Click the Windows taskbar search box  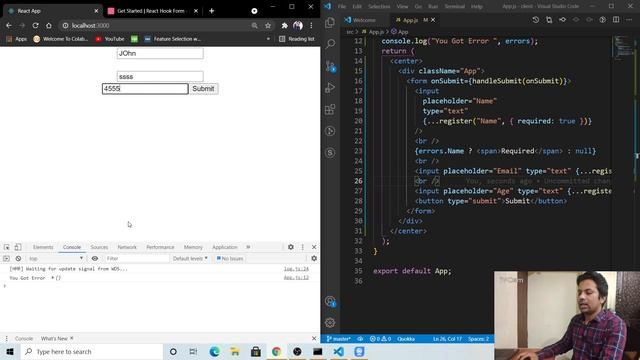pyautogui.click(x=91, y=351)
